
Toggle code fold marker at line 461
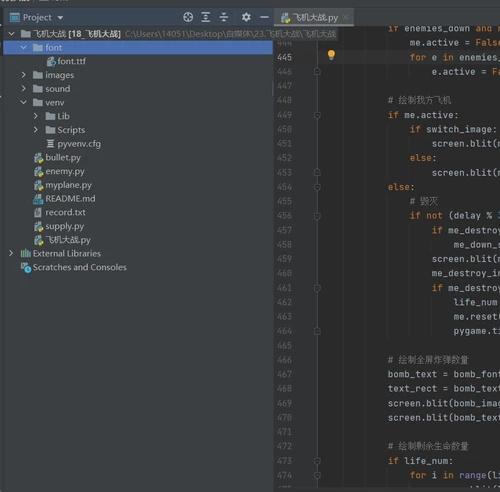click(x=317, y=288)
